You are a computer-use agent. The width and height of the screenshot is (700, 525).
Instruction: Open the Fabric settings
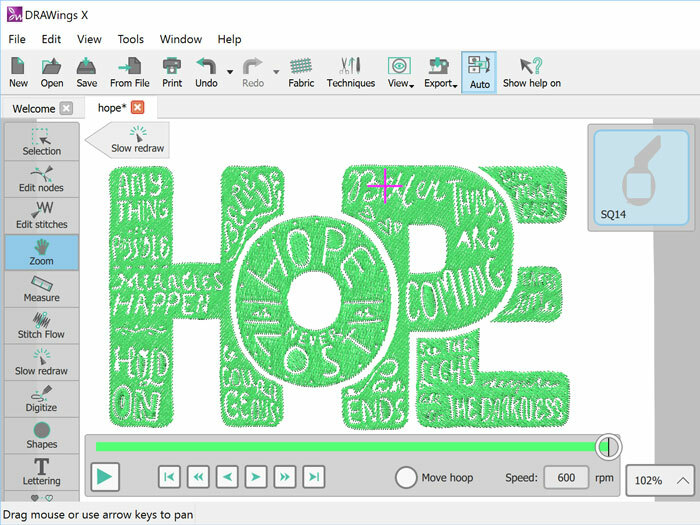point(301,72)
